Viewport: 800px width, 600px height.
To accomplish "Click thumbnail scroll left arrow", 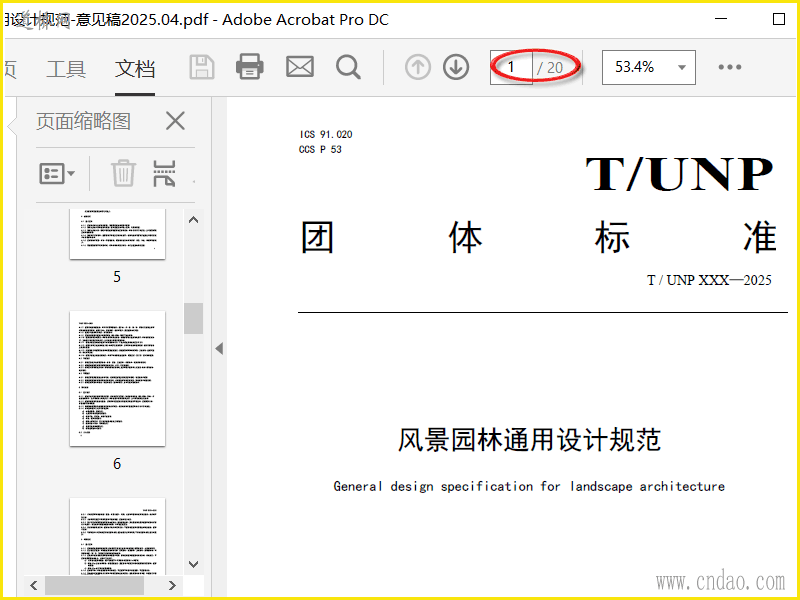I will [34, 585].
